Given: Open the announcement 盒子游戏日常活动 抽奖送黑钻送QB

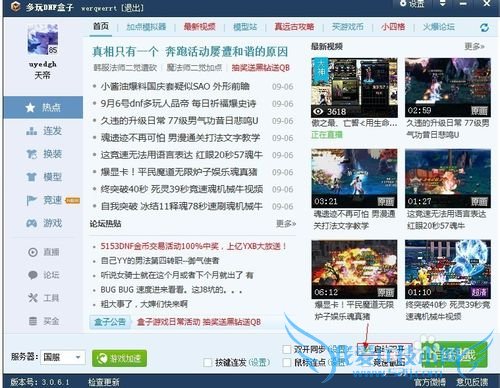Looking at the screenshot, I should (199, 322).
